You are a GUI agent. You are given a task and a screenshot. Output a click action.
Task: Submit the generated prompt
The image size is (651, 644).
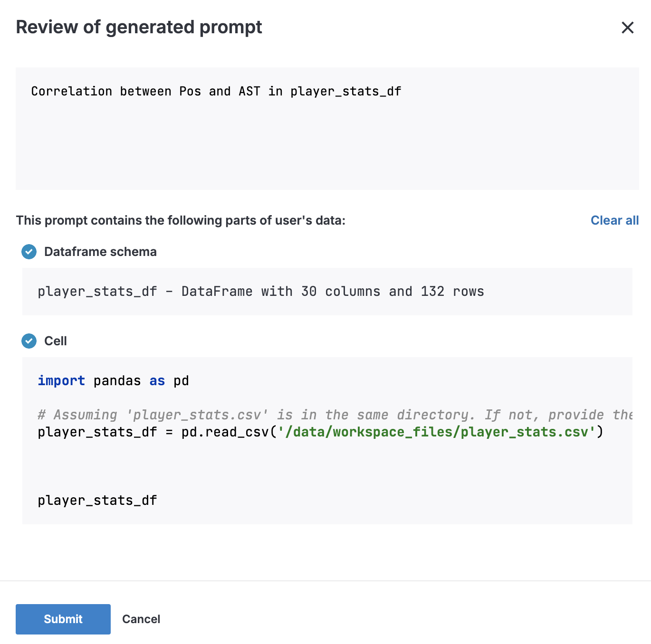63,619
